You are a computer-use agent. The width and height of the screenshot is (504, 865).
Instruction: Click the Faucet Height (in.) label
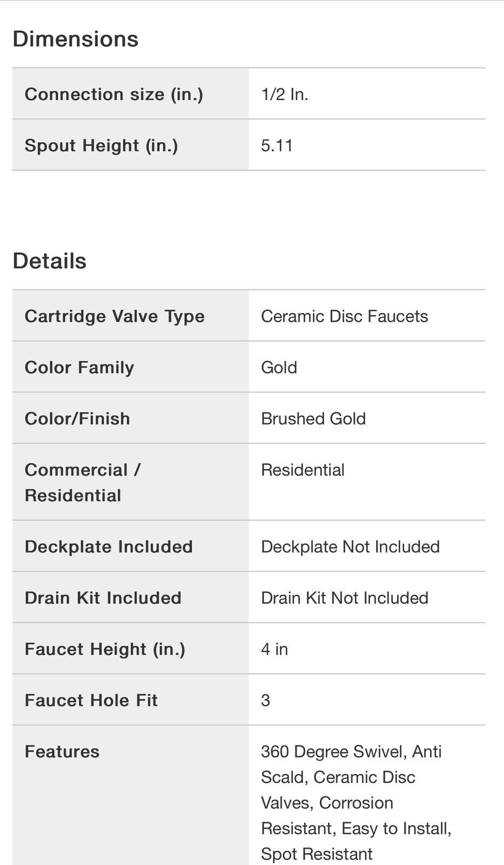[105, 649]
